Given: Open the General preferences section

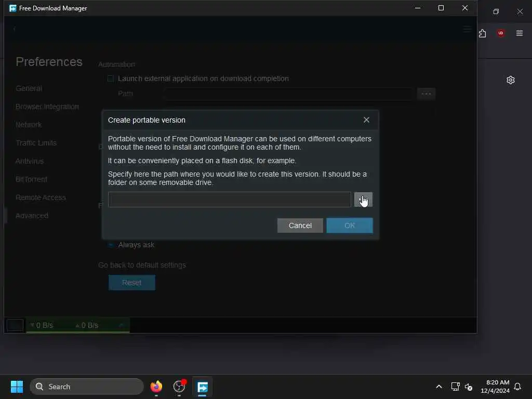Looking at the screenshot, I should pyautogui.click(x=29, y=88).
